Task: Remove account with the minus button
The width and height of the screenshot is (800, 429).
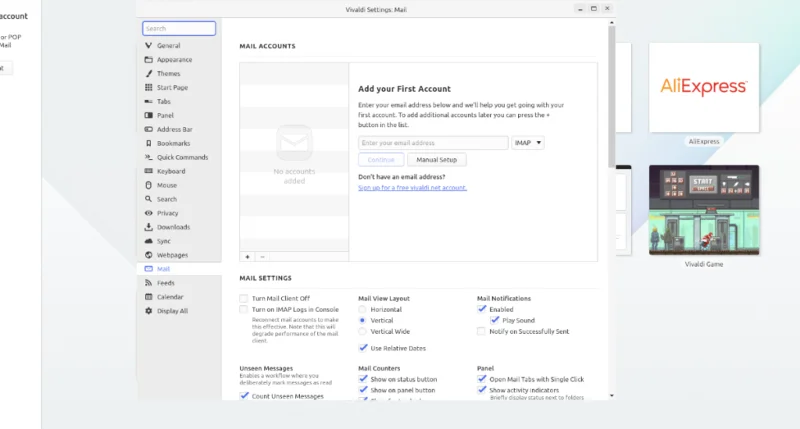Action: (262, 257)
